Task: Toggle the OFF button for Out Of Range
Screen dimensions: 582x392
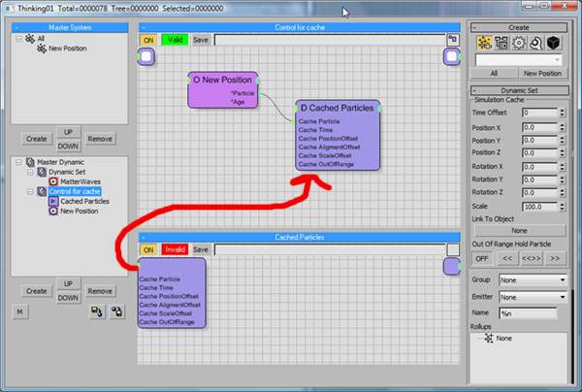Action: coord(482,259)
